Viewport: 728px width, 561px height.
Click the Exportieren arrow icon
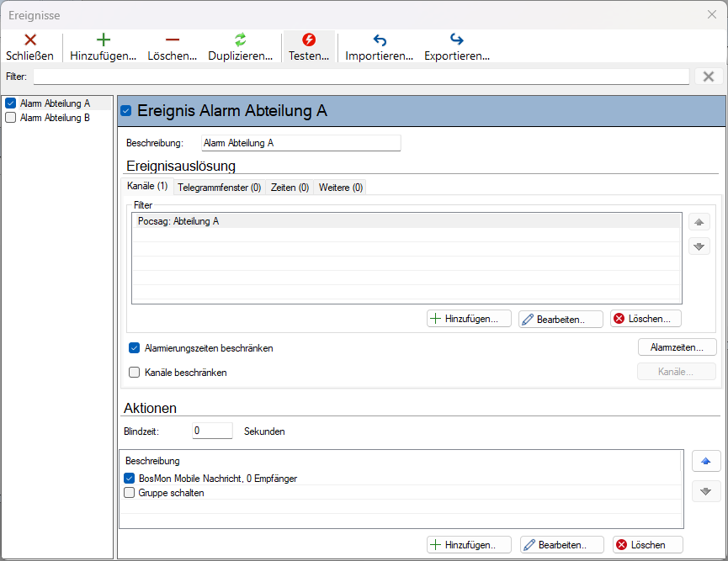457,40
